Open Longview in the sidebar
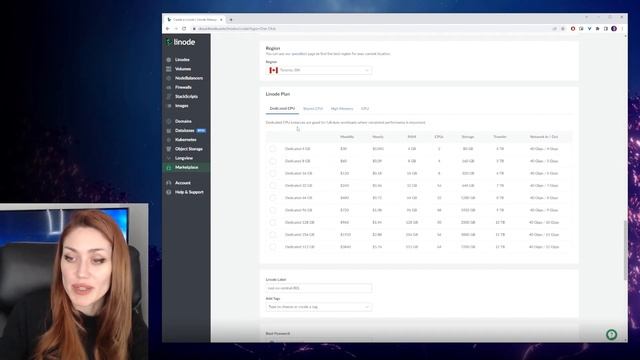This screenshot has height=360, width=640. click(x=184, y=158)
